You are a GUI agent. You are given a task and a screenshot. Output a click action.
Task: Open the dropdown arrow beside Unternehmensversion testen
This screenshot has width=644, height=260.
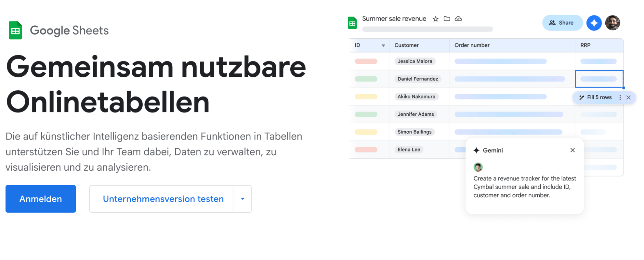tap(243, 199)
